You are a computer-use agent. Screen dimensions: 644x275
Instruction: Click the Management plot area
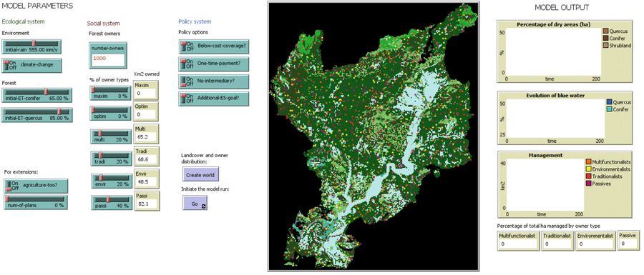pyautogui.click(x=542, y=185)
